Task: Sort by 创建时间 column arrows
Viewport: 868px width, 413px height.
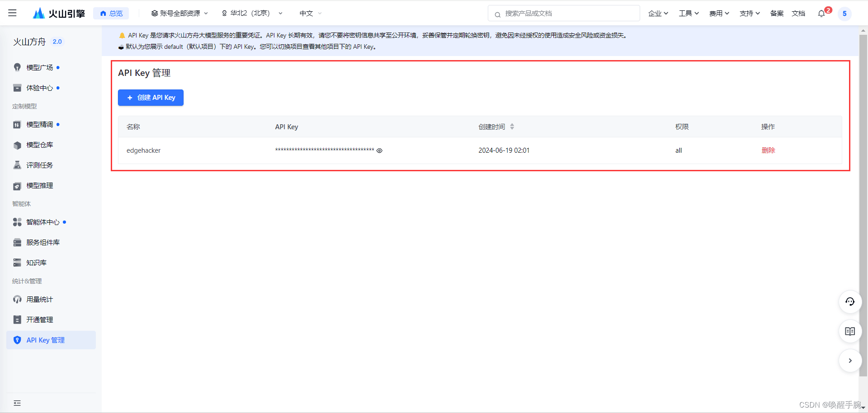Action: click(x=512, y=127)
